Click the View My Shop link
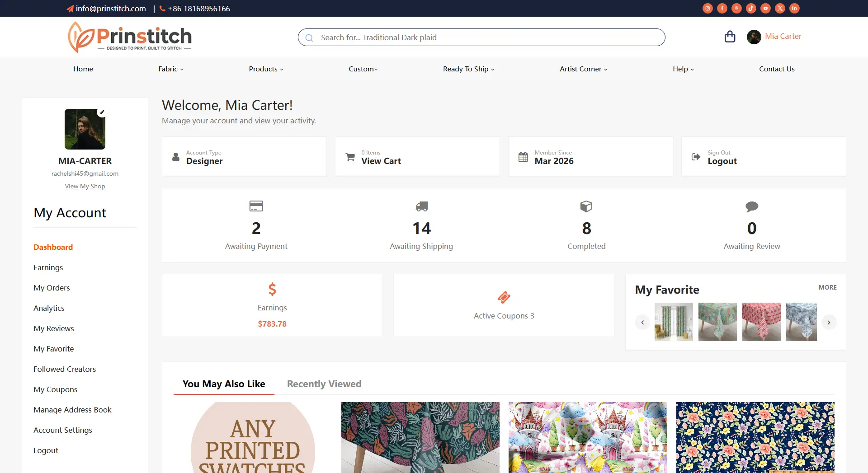The width and height of the screenshot is (868, 473). [85, 186]
